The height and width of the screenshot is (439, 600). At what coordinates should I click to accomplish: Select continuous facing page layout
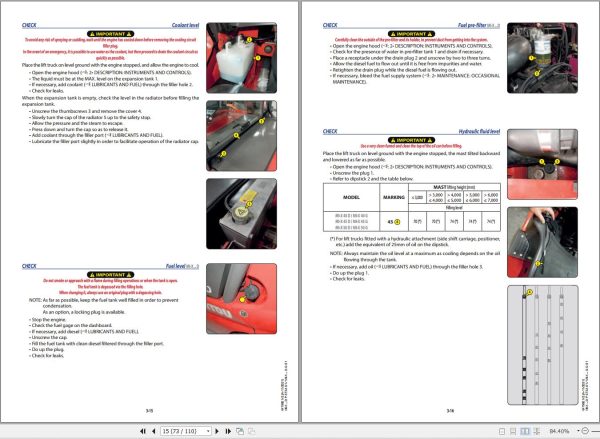(536, 431)
